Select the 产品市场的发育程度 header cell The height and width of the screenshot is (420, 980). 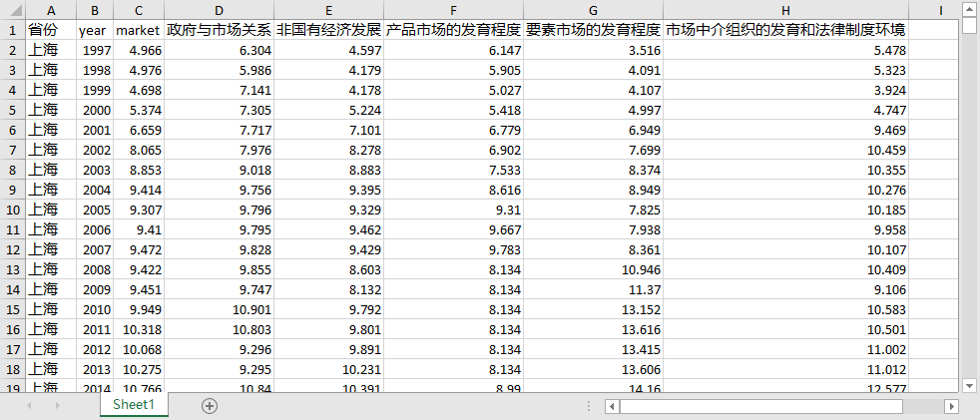(x=454, y=29)
